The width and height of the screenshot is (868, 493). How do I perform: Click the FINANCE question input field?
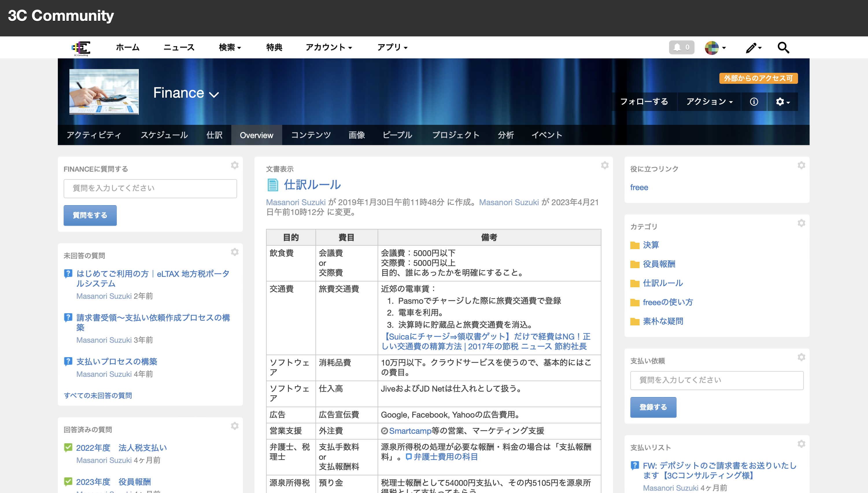point(150,188)
